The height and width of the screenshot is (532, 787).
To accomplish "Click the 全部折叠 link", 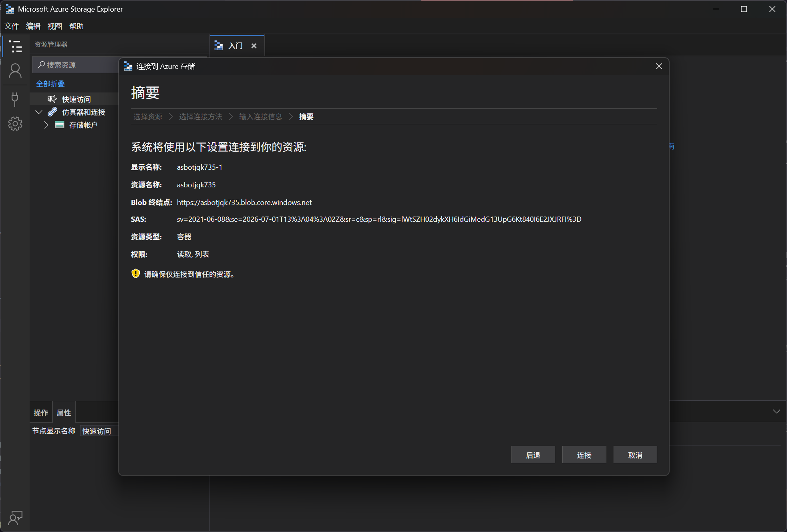I will (50, 84).
